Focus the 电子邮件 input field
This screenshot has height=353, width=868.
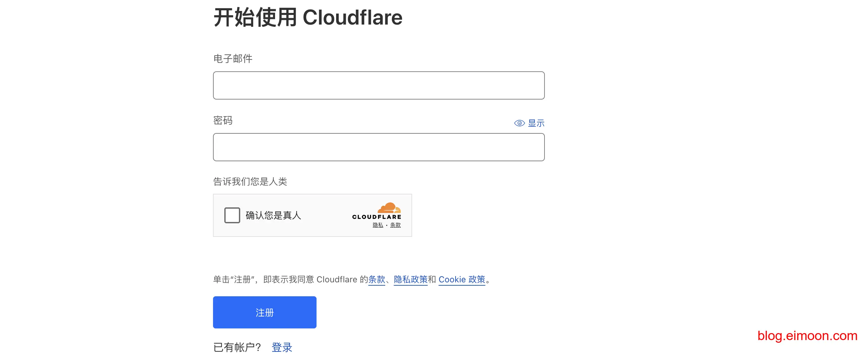click(x=378, y=86)
